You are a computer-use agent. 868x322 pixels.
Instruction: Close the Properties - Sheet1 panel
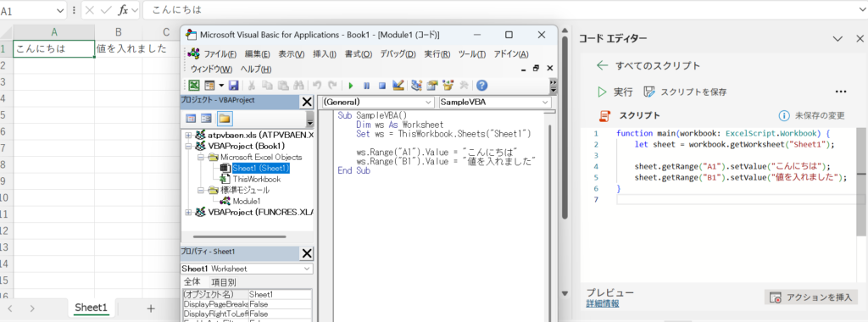click(306, 253)
